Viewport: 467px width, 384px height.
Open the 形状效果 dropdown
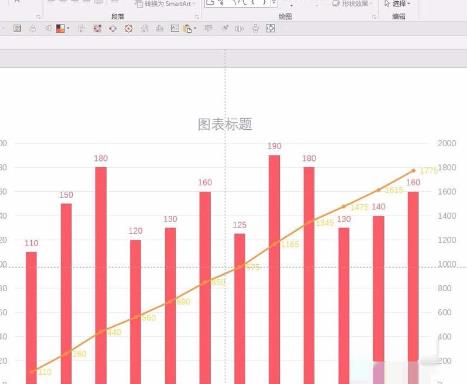pos(352,4)
